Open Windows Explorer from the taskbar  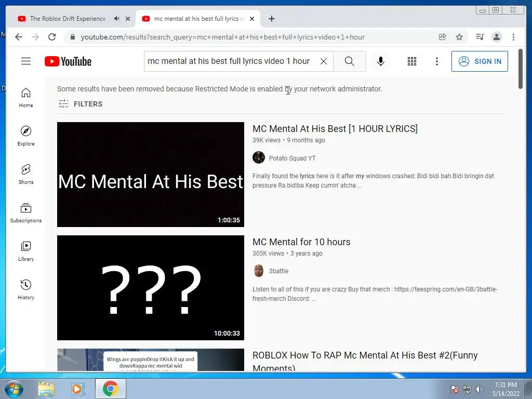coord(46,389)
